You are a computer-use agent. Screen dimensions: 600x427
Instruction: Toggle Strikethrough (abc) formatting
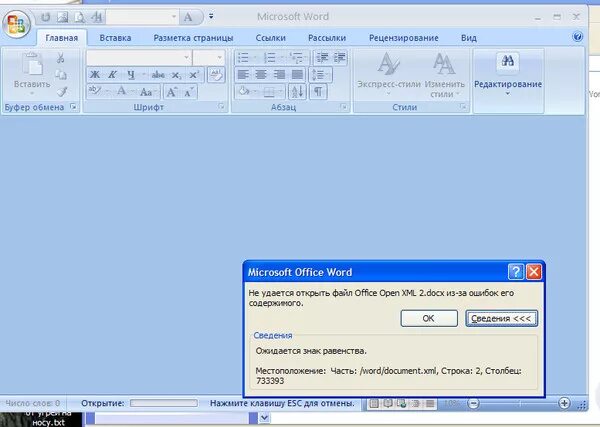(x=158, y=75)
